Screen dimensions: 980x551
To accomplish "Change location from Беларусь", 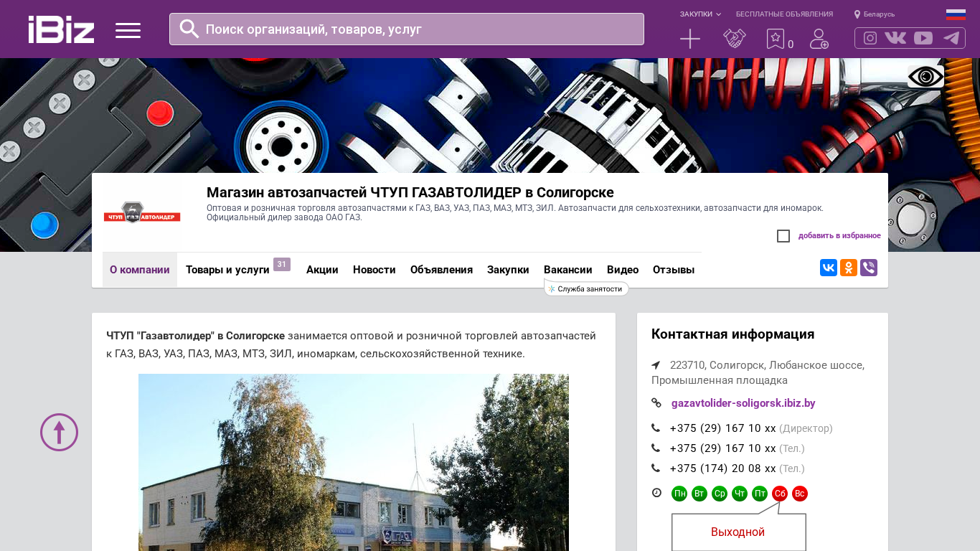I will coord(875,14).
